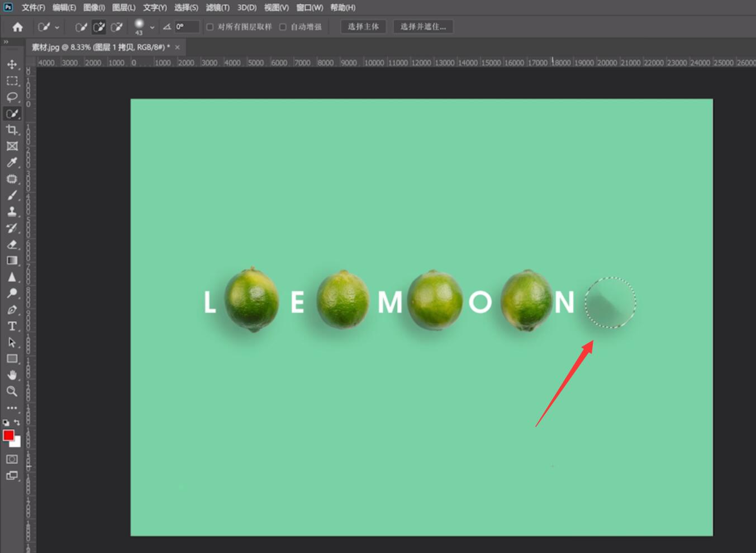Open the 图层(L) menu
Screen dimensions: 756x553
[x=123, y=7]
